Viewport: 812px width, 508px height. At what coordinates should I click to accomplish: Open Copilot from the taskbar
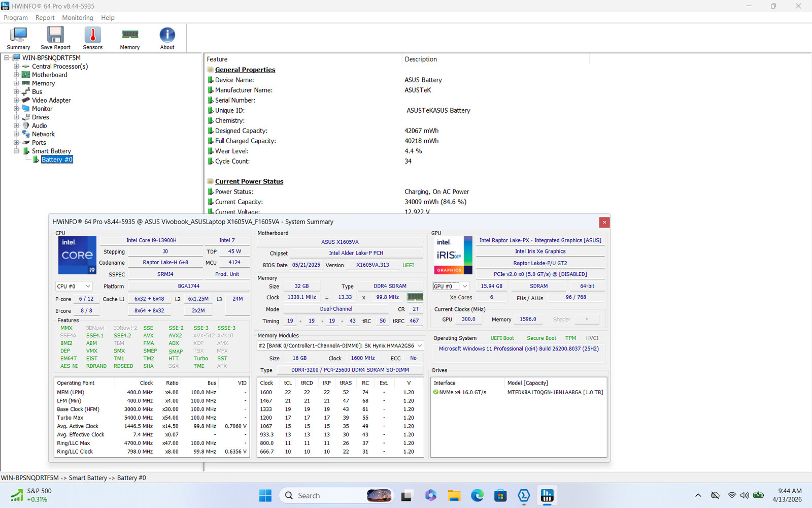430,495
